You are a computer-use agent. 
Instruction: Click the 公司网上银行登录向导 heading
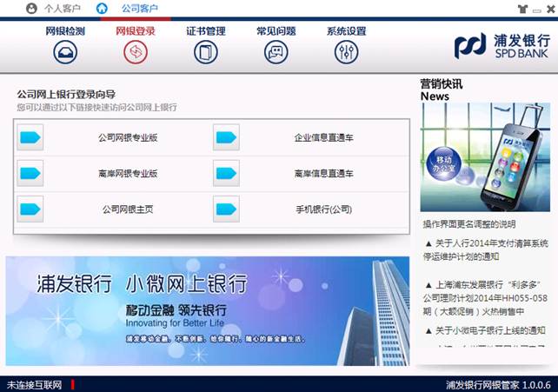click(66, 95)
